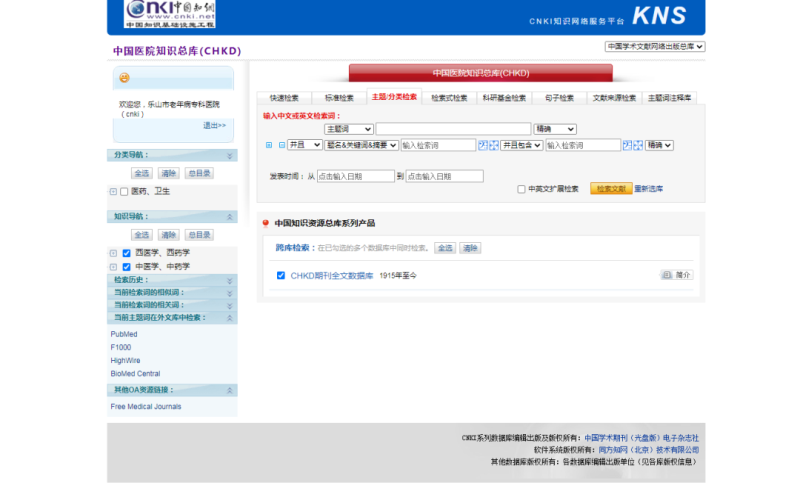
Task: Click expand-term icon after first keyword field
Action: (494, 145)
